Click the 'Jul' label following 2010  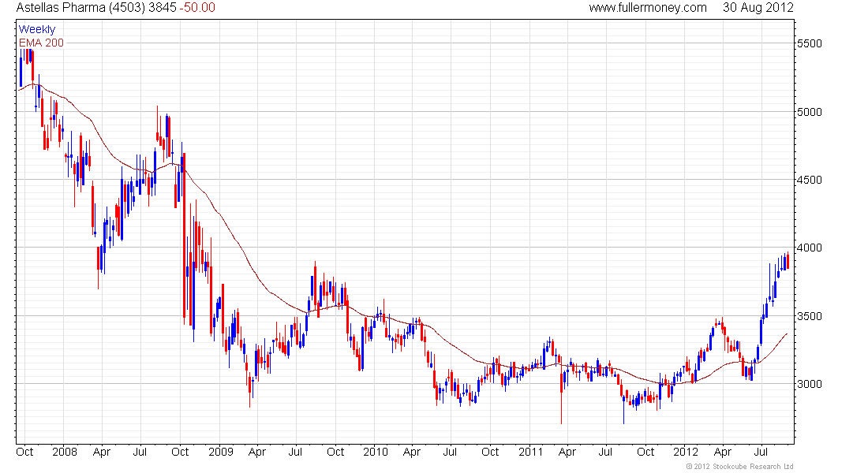pyautogui.click(x=450, y=452)
